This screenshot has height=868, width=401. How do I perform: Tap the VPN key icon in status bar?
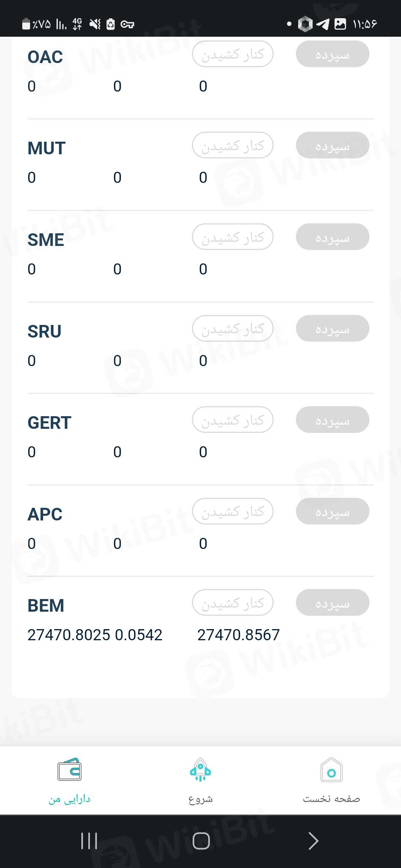pyautogui.click(x=127, y=24)
